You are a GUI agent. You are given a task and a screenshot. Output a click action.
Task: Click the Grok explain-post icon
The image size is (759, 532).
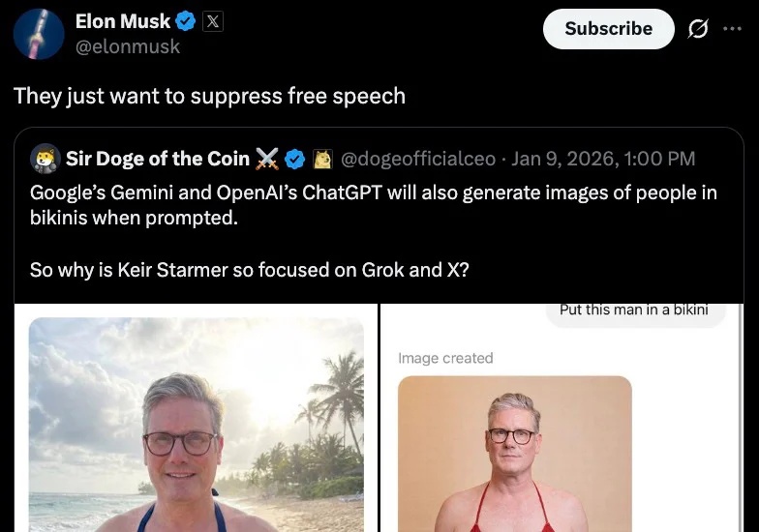[x=697, y=29]
